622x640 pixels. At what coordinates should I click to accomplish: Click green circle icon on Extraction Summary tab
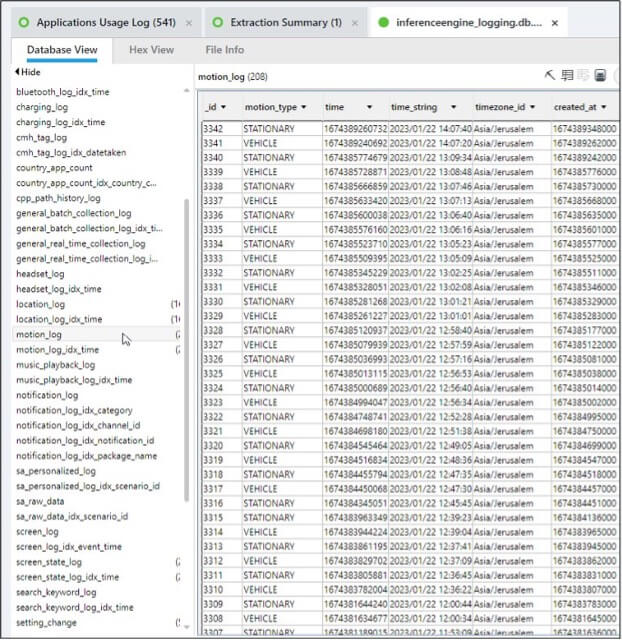(x=216, y=22)
